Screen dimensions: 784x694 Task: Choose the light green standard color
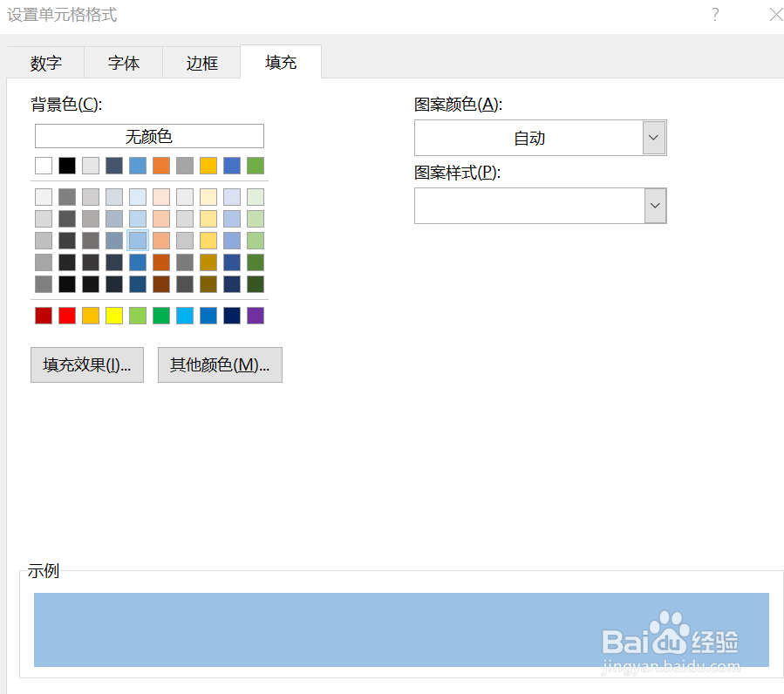138,316
